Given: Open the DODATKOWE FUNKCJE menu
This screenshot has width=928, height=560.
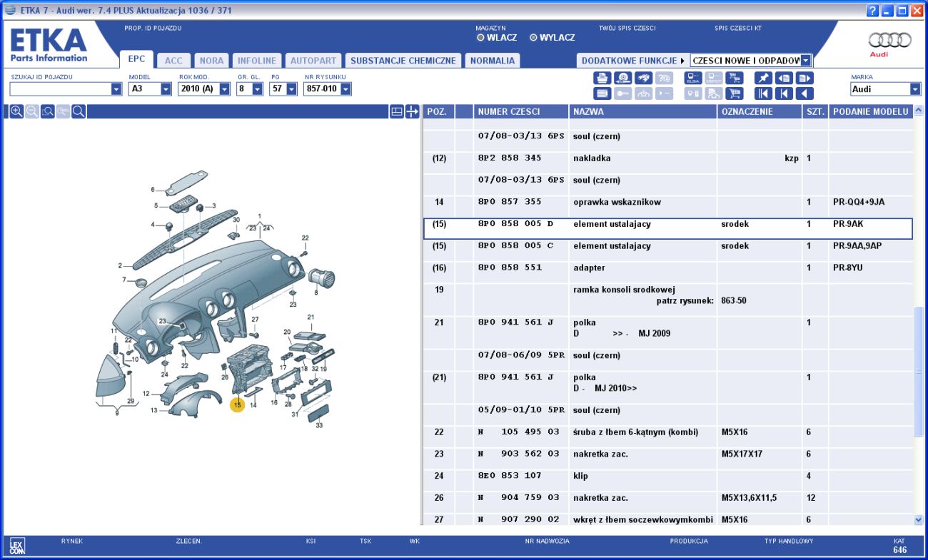Looking at the screenshot, I should point(632,61).
